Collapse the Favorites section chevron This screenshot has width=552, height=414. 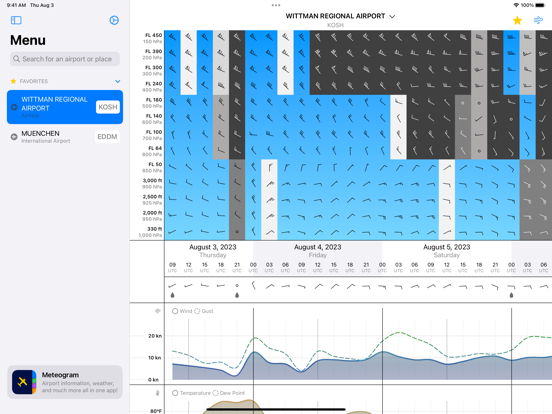coord(118,81)
